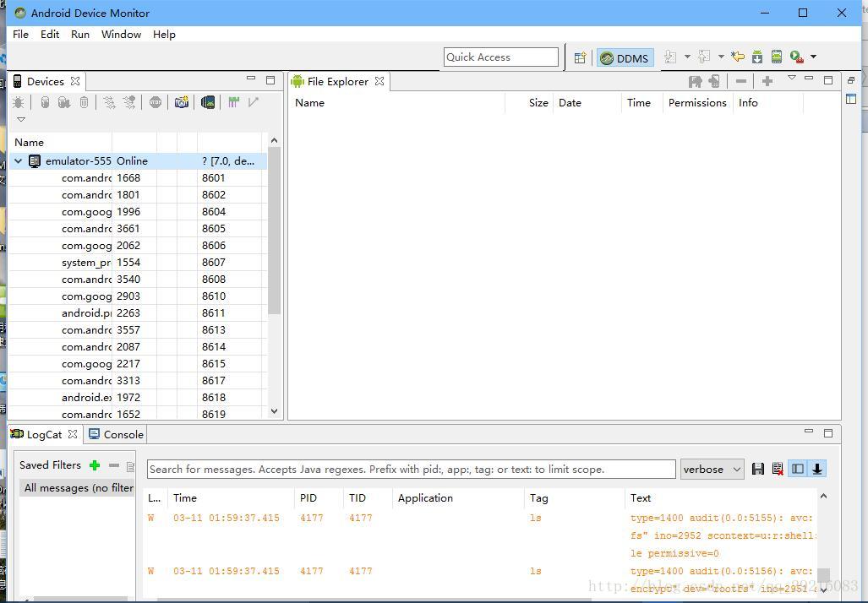Viewport: 868px width, 603px height.
Task: Select the system_pr process row
Action: (x=137, y=262)
